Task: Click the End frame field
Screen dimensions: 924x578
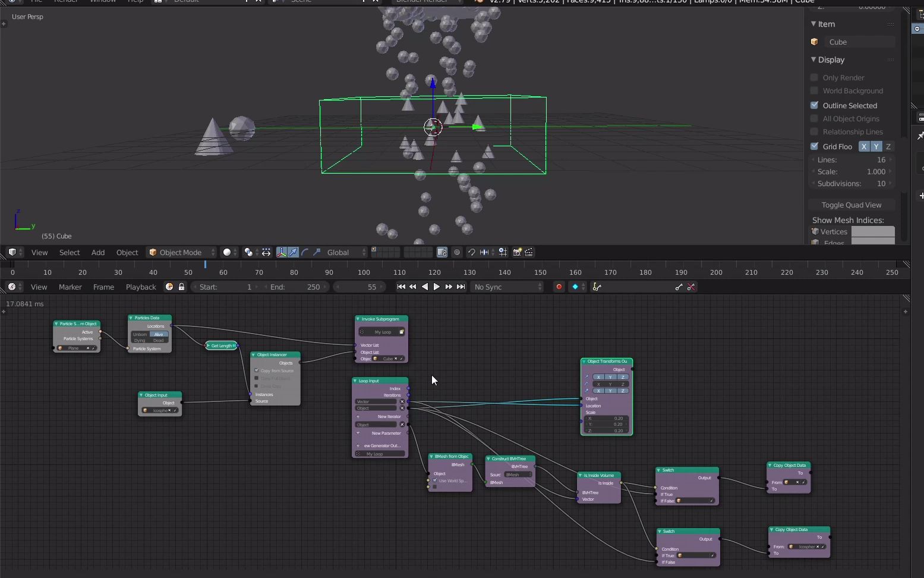Action: tap(295, 287)
